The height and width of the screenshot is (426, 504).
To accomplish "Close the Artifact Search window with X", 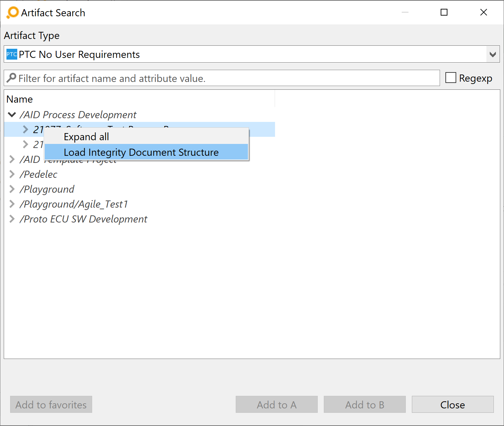I will pyautogui.click(x=484, y=13).
